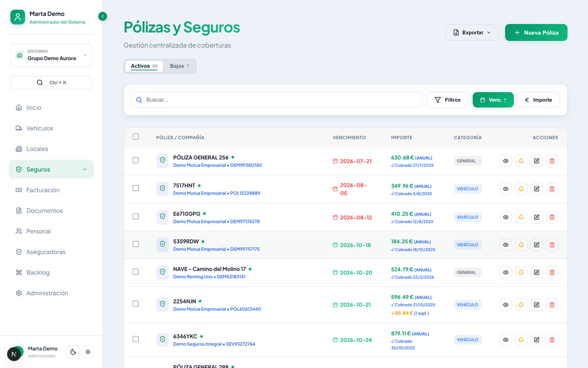View details of policy 5359RDW
This screenshot has width=588, height=368.
[506, 245]
